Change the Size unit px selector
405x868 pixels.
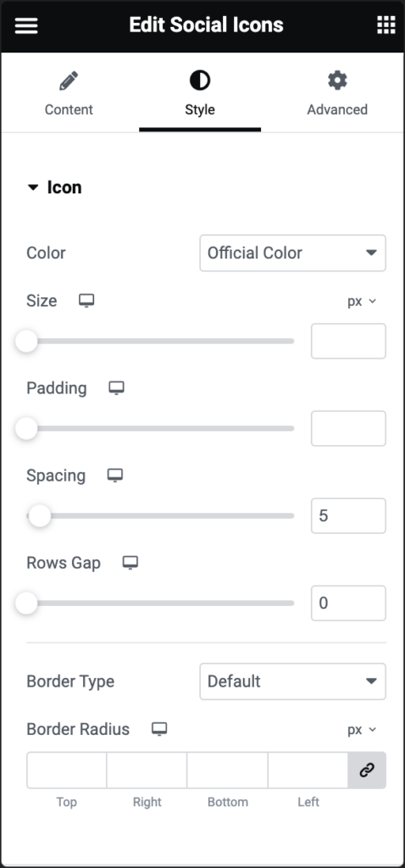(362, 301)
